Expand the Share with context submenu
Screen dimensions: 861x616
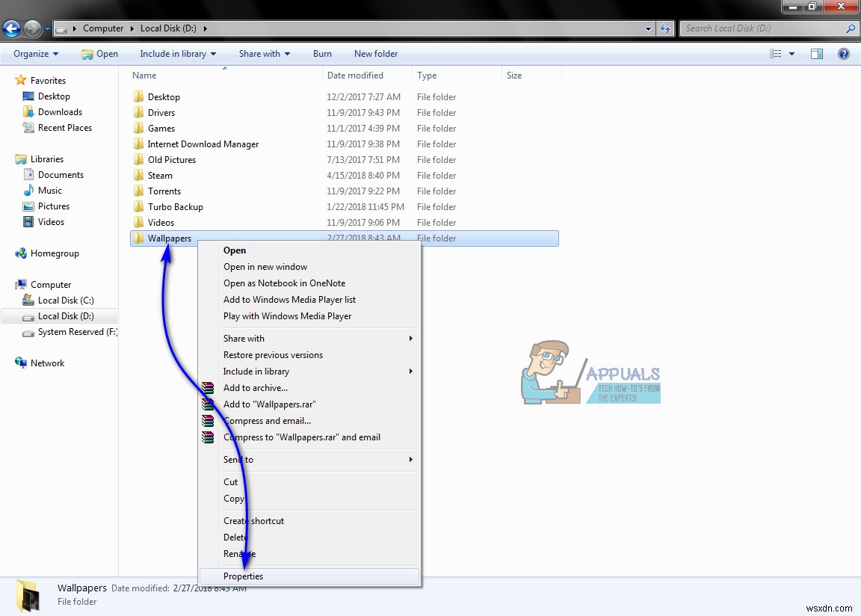coord(309,339)
